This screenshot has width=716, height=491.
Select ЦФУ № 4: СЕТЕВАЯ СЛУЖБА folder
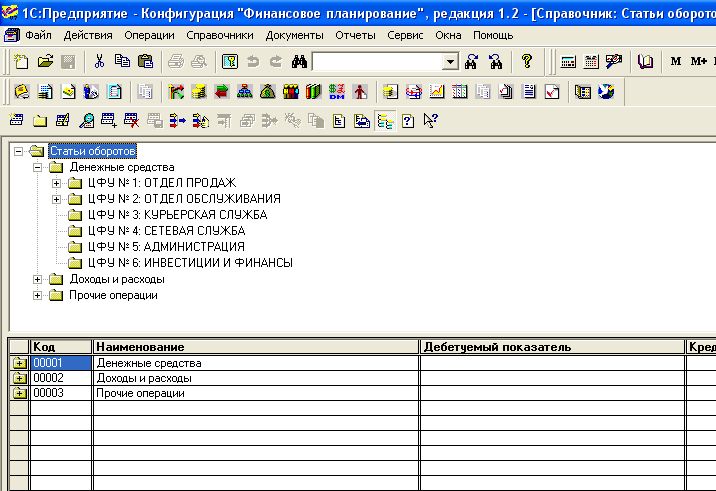click(x=167, y=231)
